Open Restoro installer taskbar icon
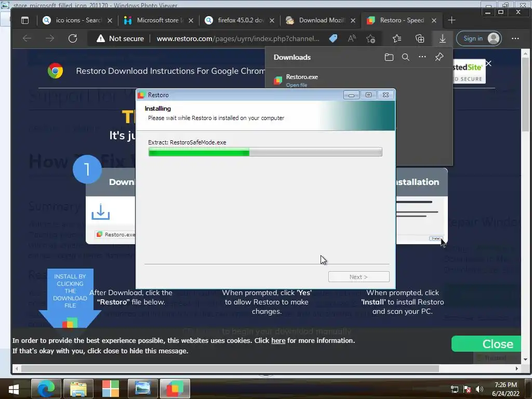This screenshot has height=399, width=532. pos(175,389)
